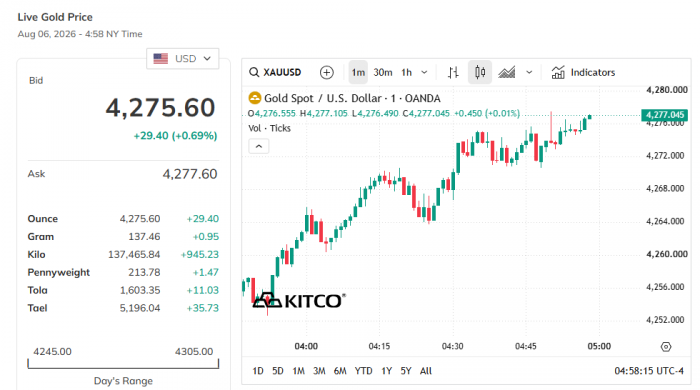This screenshot has width=700, height=390.
Task: Click the 04:58:15 UTC-4 timezone button
Action: (649, 371)
